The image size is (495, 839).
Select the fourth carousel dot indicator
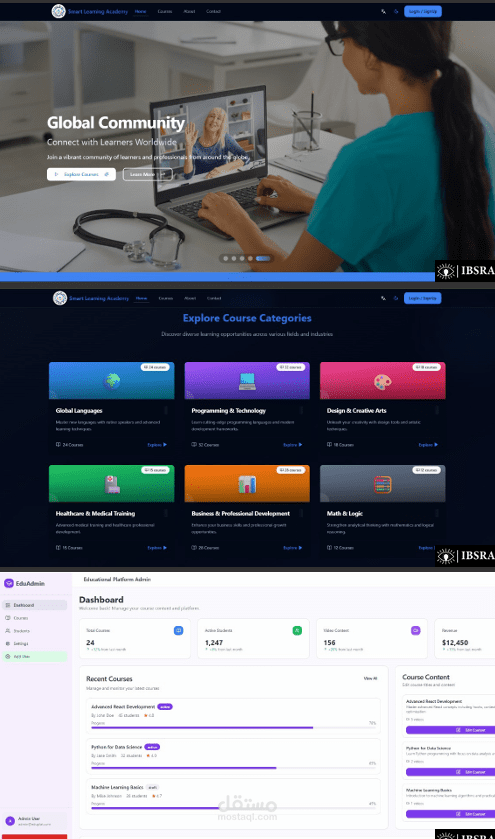tap(250, 258)
